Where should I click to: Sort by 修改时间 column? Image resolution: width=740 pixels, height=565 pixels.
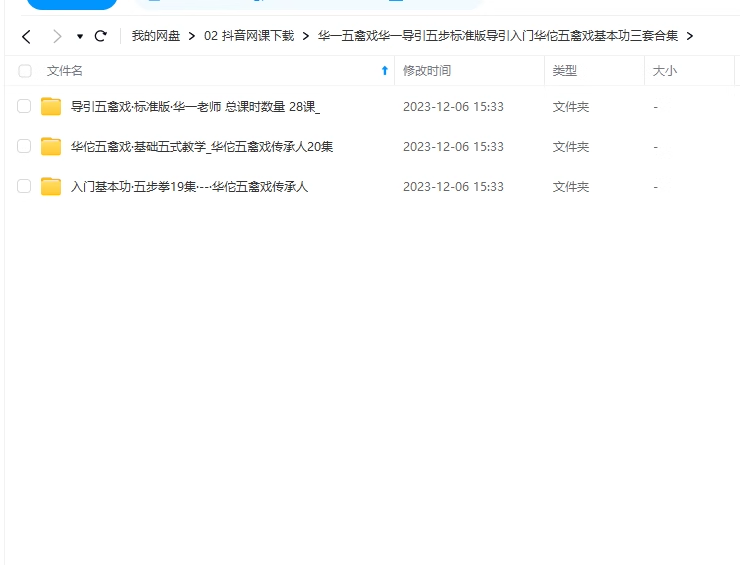(427, 71)
